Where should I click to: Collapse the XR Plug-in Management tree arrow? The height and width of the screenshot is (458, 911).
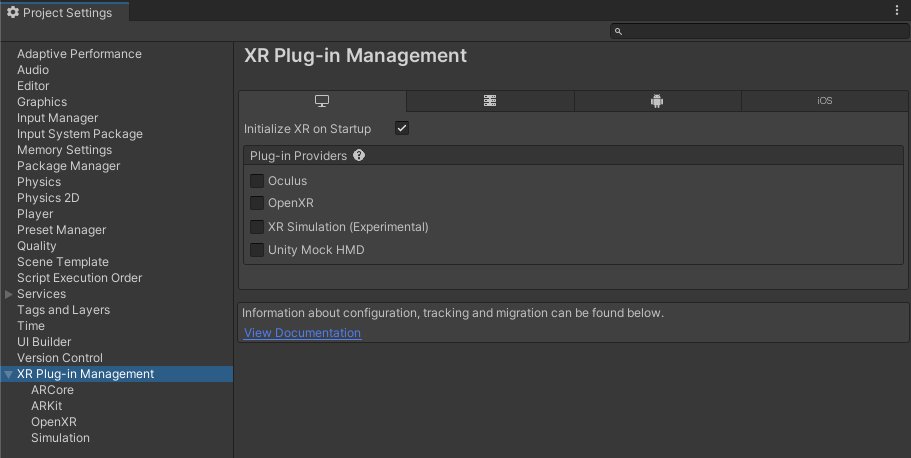pyautogui.click(x=9, y=374)
